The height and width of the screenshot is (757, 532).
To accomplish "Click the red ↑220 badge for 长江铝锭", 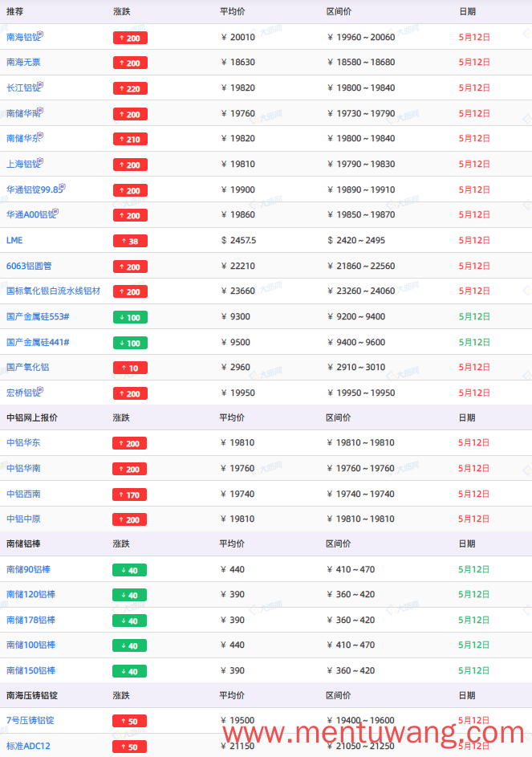I will (130, 89).
